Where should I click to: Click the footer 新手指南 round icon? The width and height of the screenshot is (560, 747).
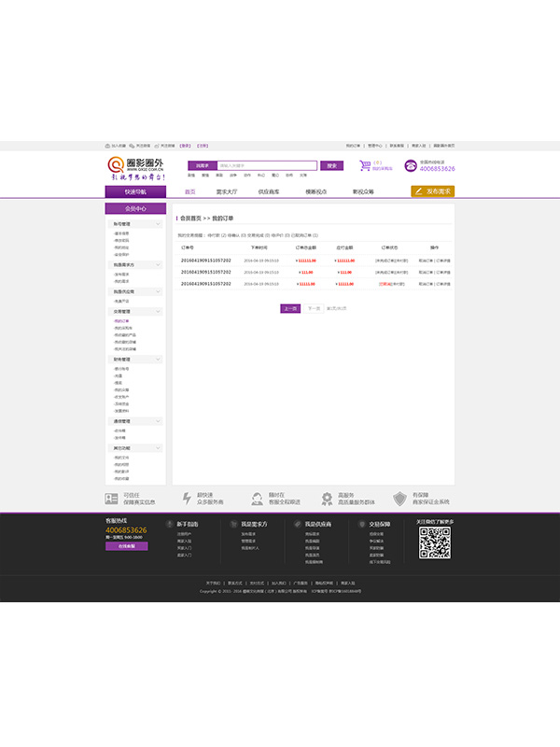[169, 524]
